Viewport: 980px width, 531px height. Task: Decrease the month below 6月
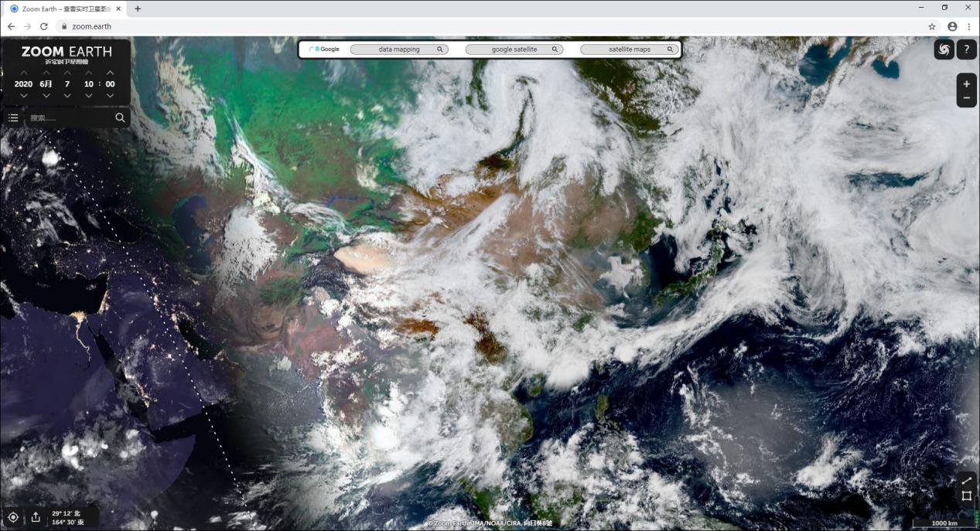46,95
